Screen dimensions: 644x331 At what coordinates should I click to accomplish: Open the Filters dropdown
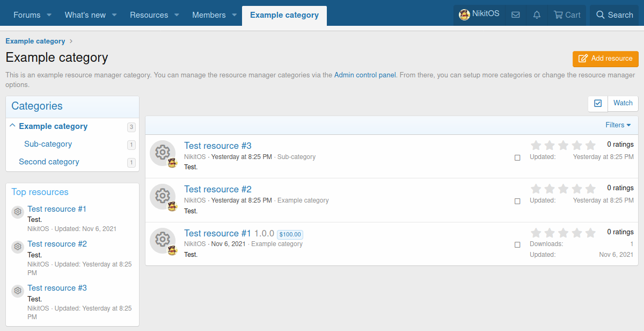618,125
